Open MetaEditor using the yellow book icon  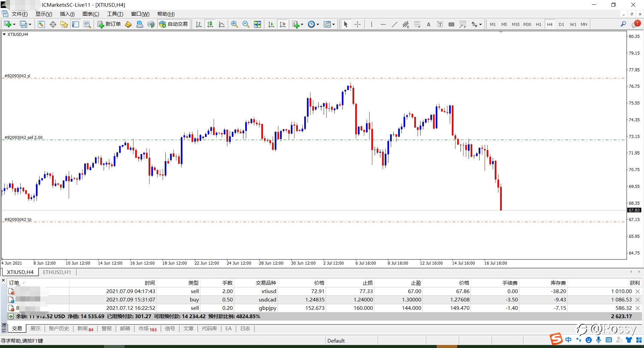[128, 24]
